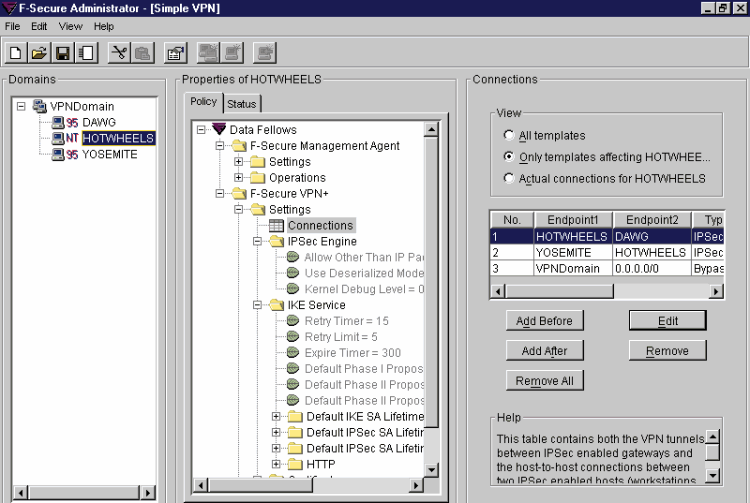Select Only templates affecting HOTWHEELS option
The width and height of the screenshot is (750, 503).
coord(509,156)
